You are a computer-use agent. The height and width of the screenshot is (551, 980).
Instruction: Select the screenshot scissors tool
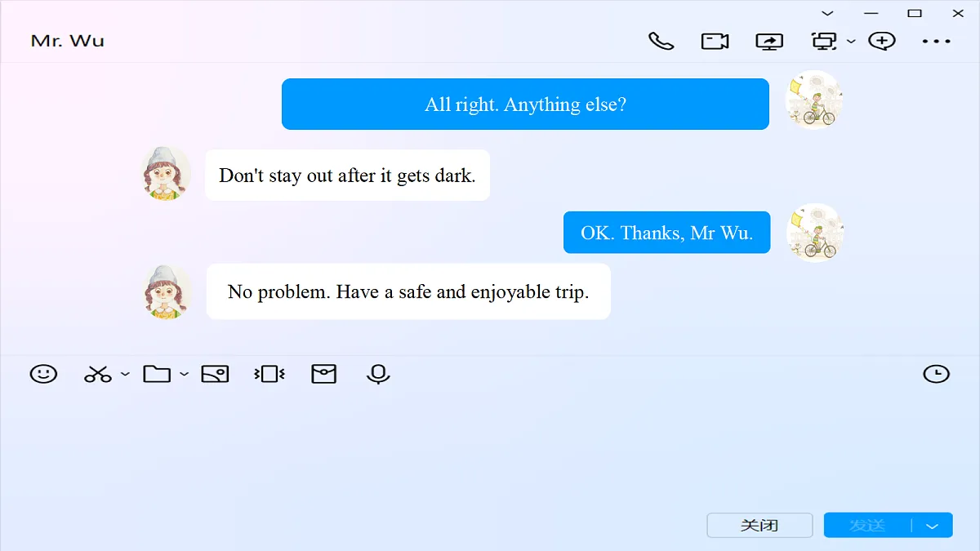[98, 375]
